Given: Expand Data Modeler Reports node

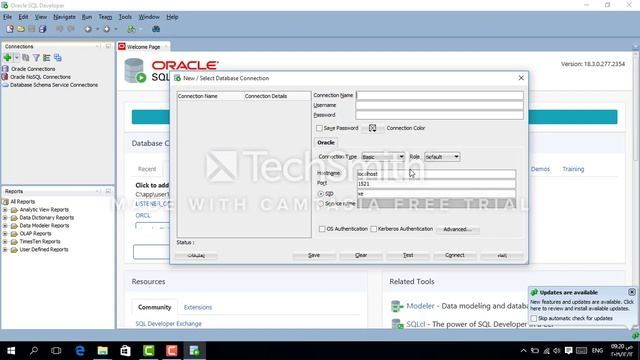Looking at the screenshot, I should [5, 226].
